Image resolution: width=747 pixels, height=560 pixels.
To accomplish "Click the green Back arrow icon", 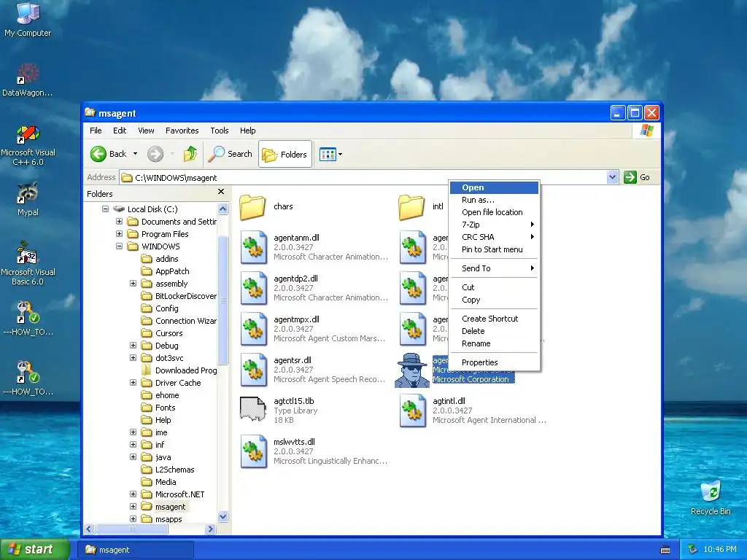I will click(98, 154).
